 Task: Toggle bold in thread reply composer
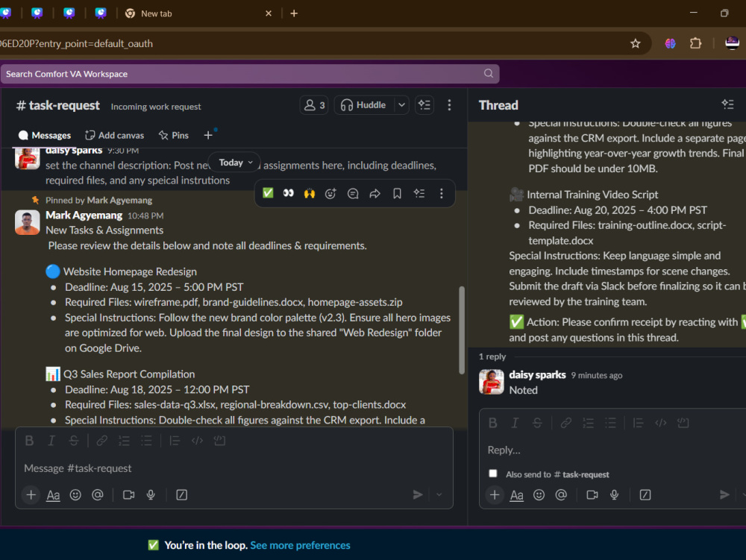(x=493, y=423)
